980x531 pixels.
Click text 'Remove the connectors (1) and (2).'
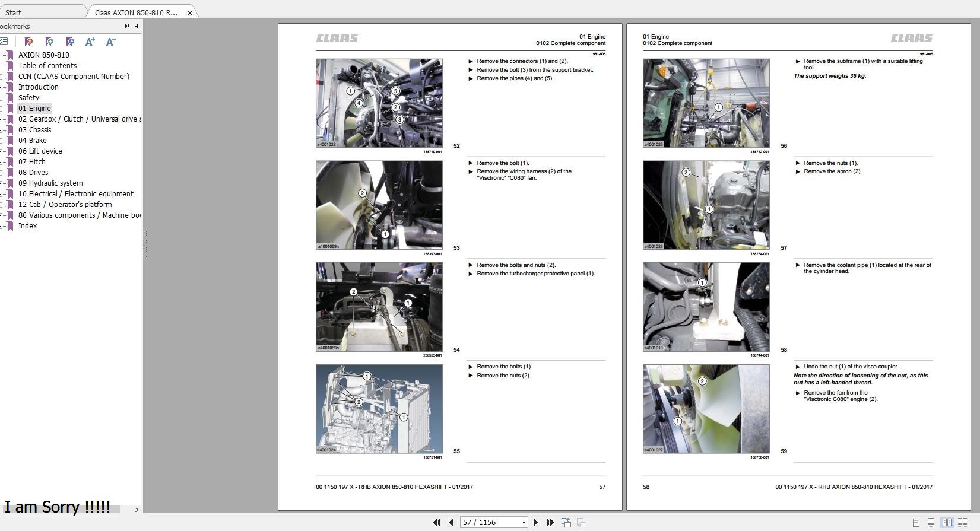coord(522,61)
